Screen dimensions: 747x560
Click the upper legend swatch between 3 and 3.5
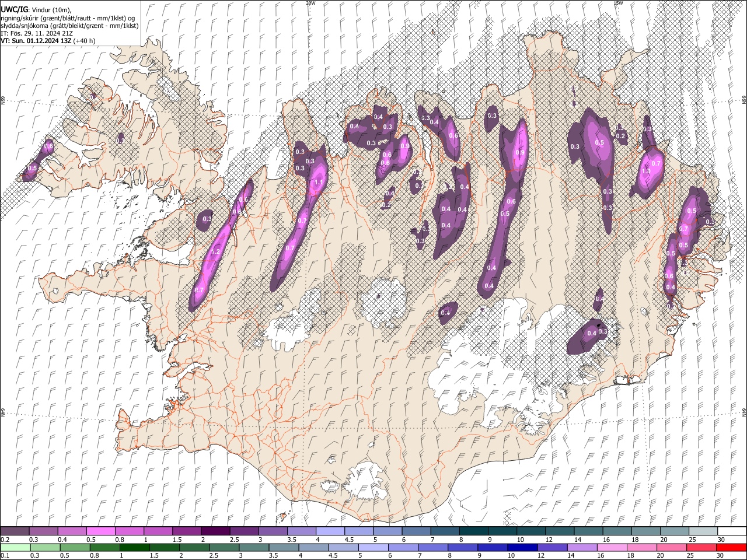(x=273, y=531)
